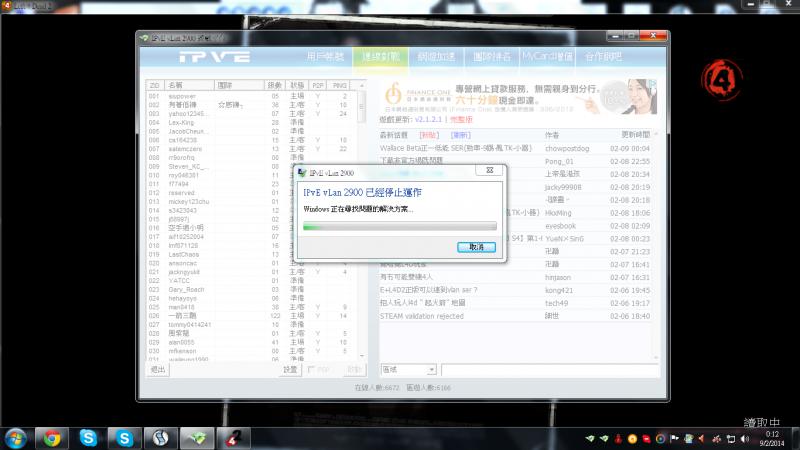Click the scroll-down arrow of the user list

[x=362, y=356]
